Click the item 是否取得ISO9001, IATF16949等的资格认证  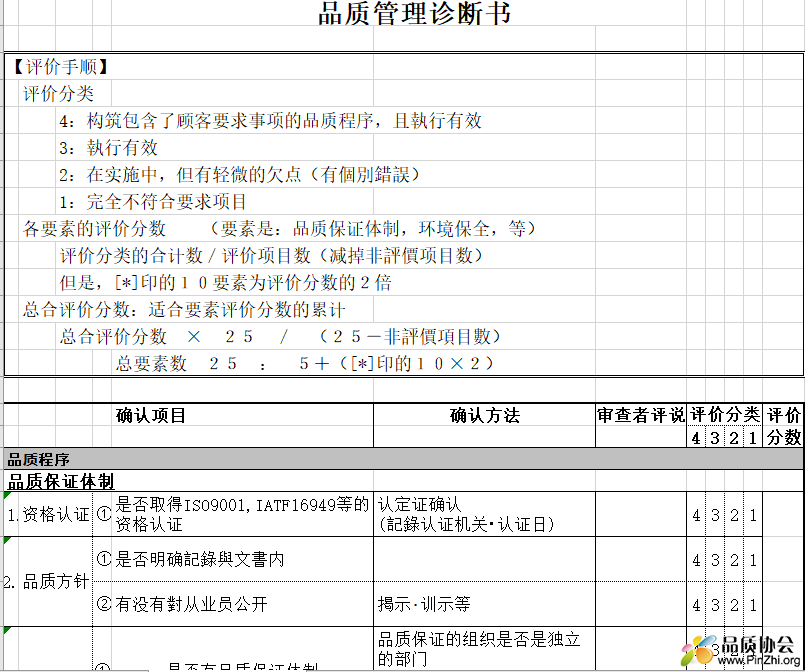pos(242,514)
